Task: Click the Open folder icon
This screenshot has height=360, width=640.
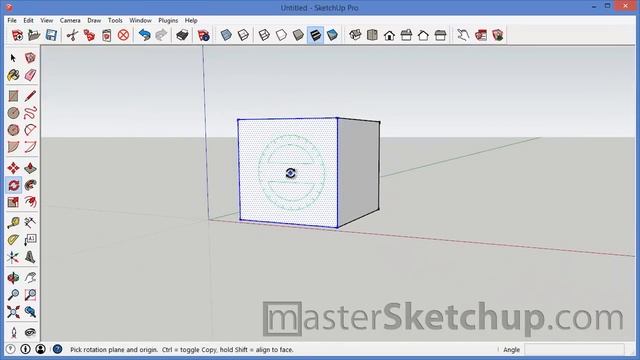Action: point(34,35)
